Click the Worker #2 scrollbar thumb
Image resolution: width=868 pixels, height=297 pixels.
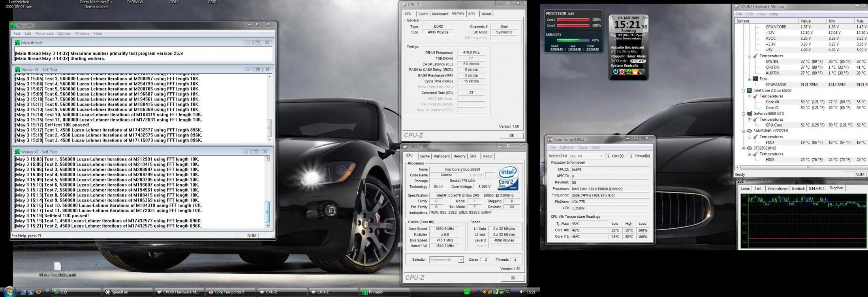coord(267,211)
